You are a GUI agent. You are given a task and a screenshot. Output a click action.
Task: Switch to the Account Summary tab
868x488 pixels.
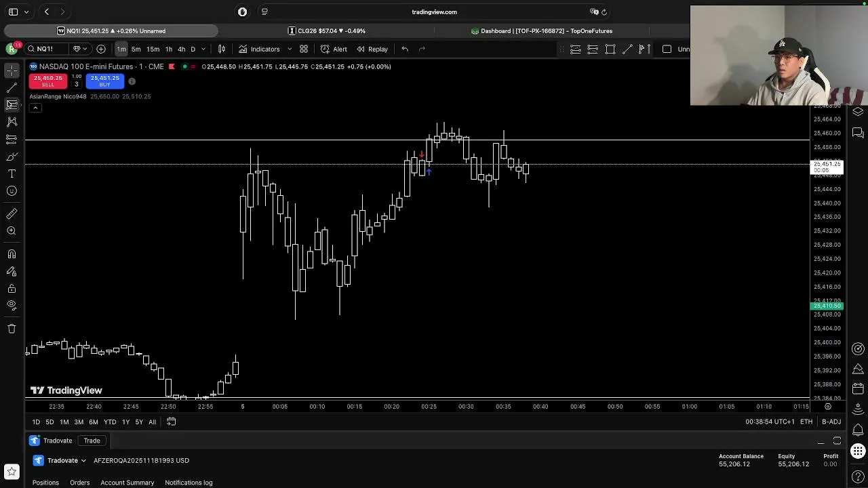(127, 483)
